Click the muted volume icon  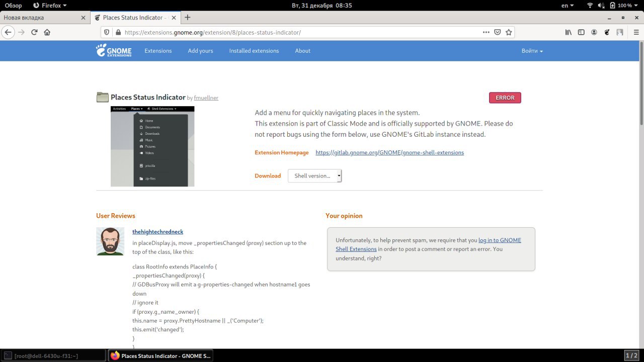[x=601, y=6]
